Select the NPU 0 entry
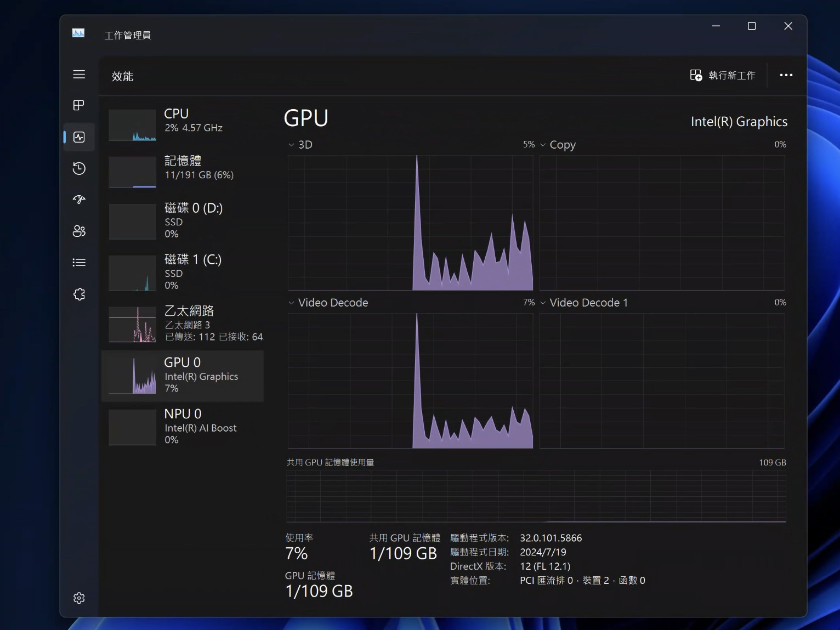 point(183,427)
